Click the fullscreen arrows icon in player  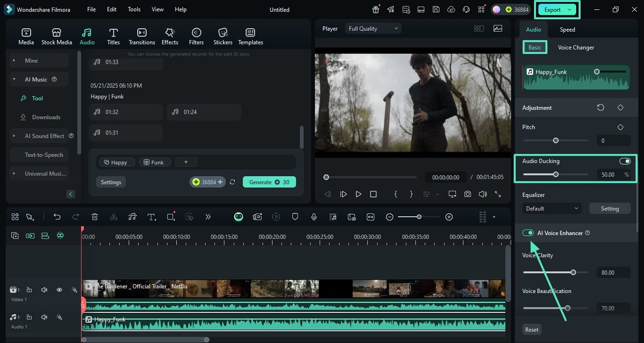(x=498, y=194)
